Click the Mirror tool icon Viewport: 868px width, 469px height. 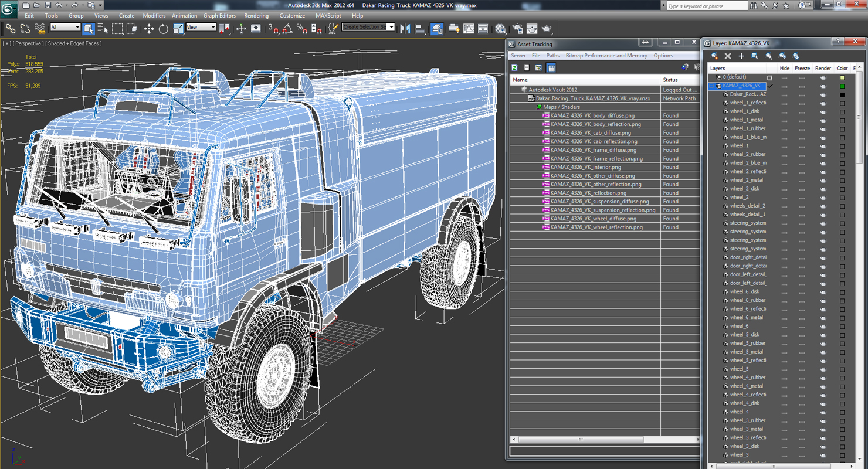[x=405, y=28]
